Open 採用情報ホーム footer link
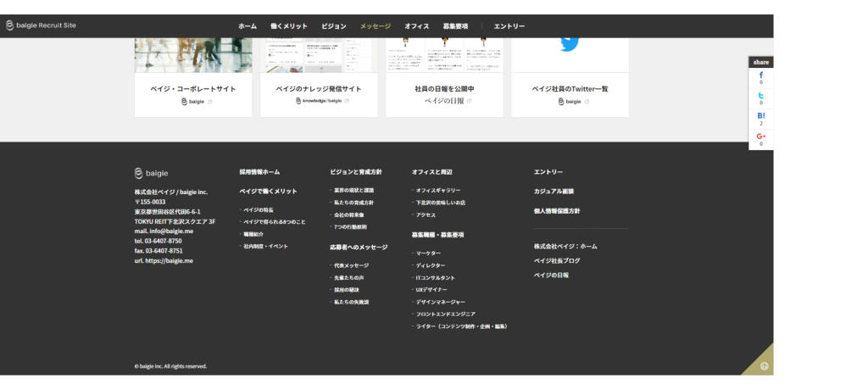Screen dimensions: 868x390 click(x=259, y=172)
